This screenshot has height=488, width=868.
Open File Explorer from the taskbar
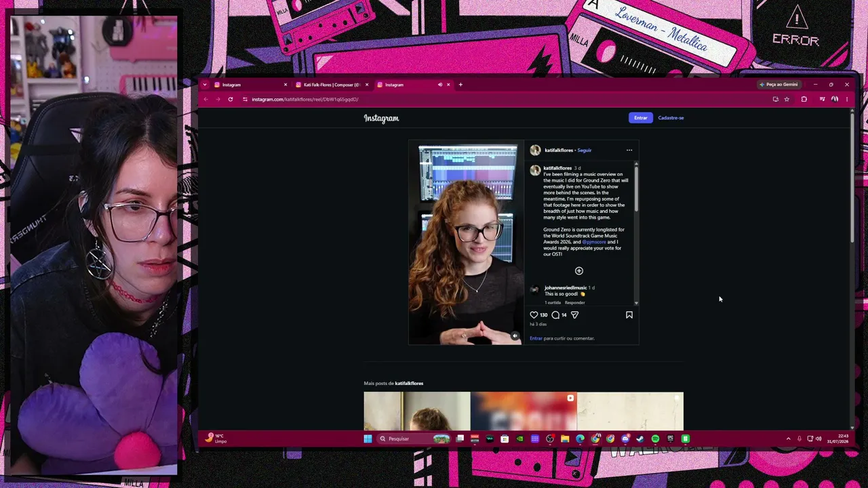[x=565, y=439]
